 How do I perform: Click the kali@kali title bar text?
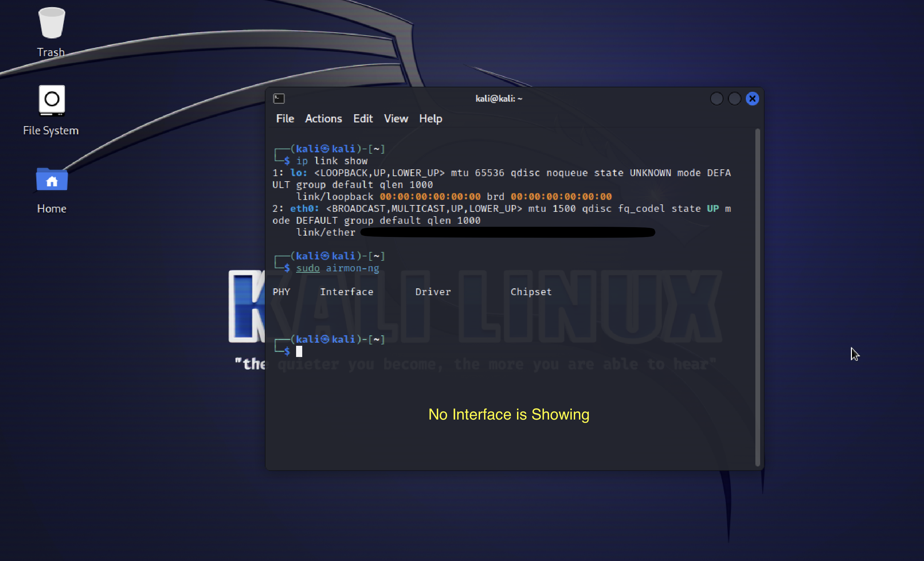(x=499, y=98)
